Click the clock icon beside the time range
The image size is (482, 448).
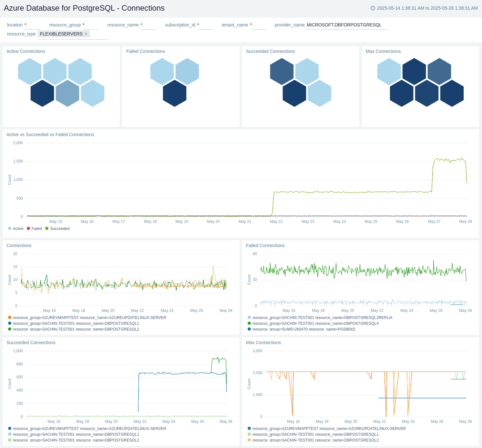(373, 8)
